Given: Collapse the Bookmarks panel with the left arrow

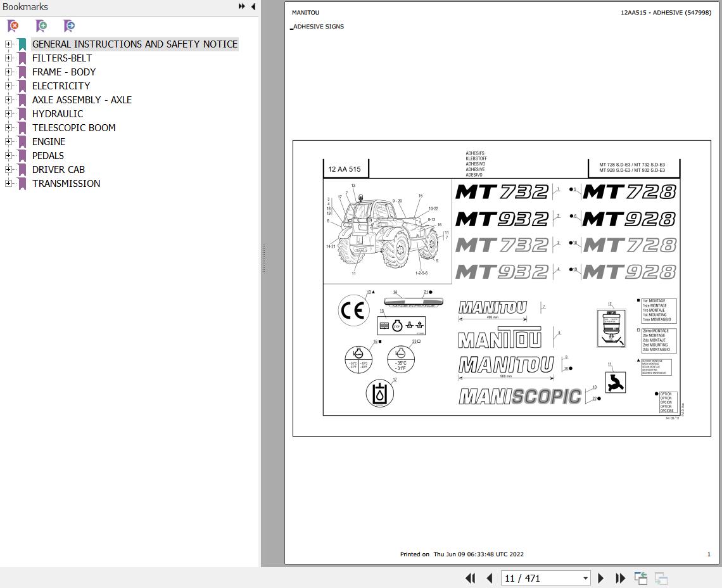Looking at the screenshot, I should (x=253, y=6).
